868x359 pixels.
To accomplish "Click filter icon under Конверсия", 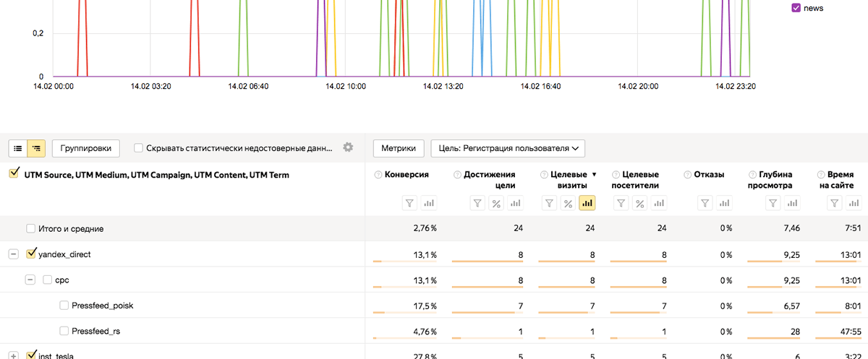I will [410, 204].
